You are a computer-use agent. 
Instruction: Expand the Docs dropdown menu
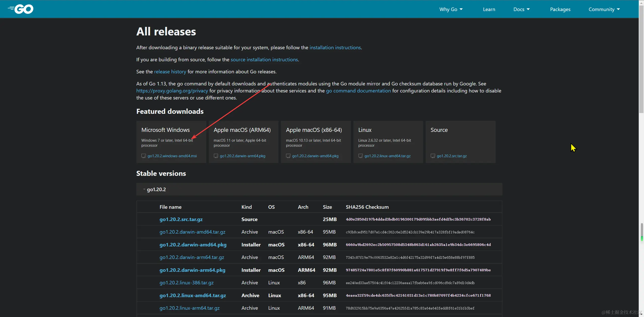[x=521, y=9]
